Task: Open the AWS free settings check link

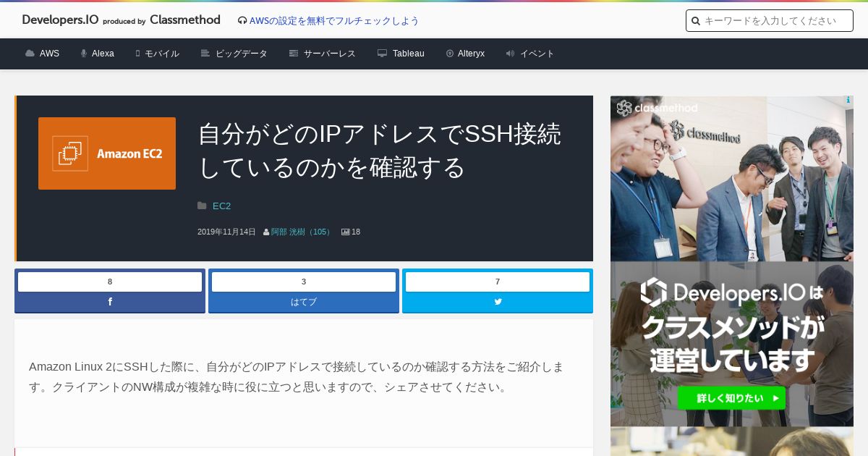Action: point(334,21)
